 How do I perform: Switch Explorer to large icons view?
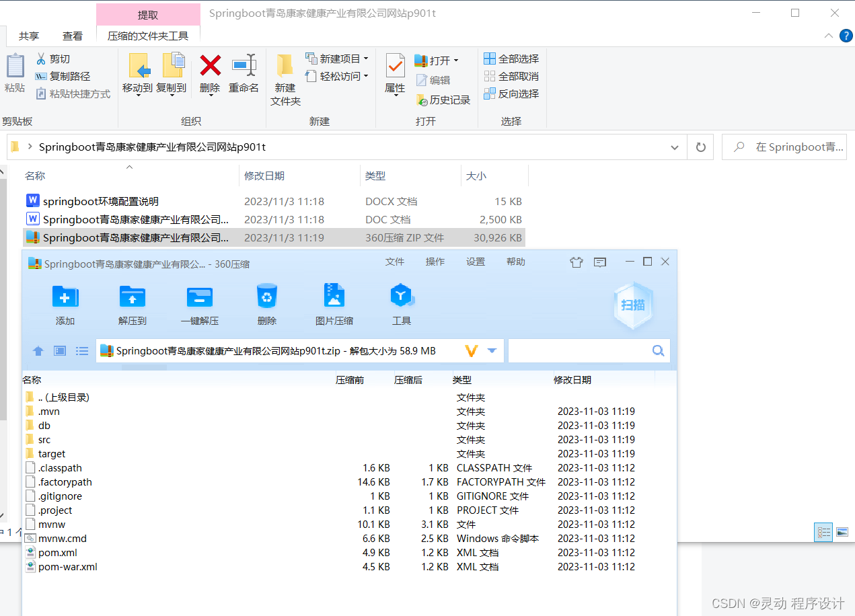tap(842, 532)
